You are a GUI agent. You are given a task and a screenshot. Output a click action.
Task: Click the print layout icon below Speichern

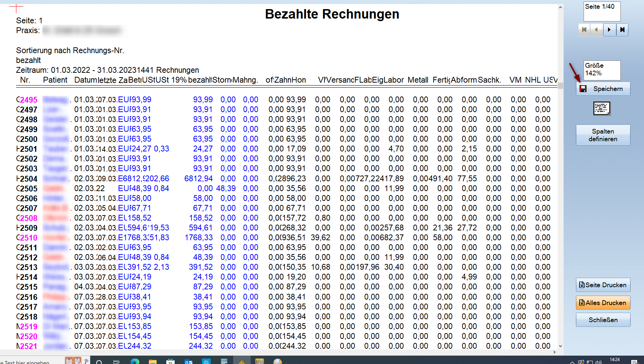pyautogui.click(x=601, y=108)
